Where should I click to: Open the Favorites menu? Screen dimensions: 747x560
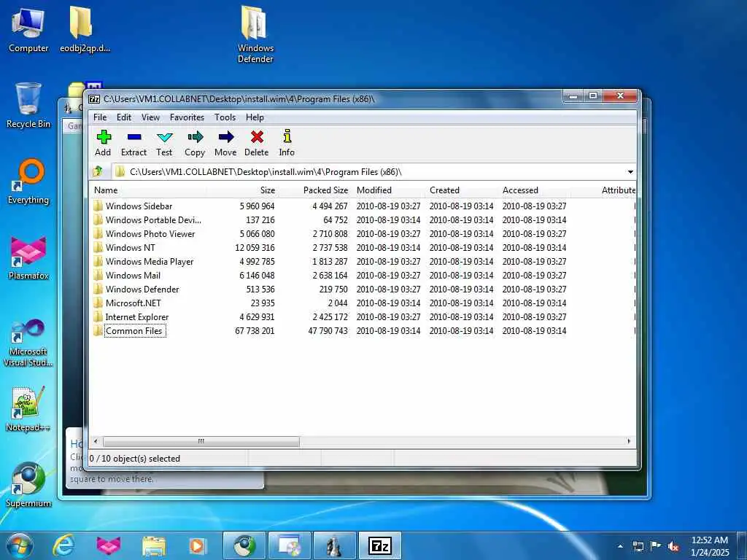[187, 117]
